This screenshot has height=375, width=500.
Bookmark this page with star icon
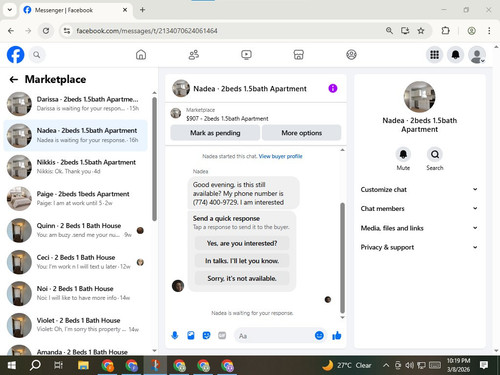point(421,31)
